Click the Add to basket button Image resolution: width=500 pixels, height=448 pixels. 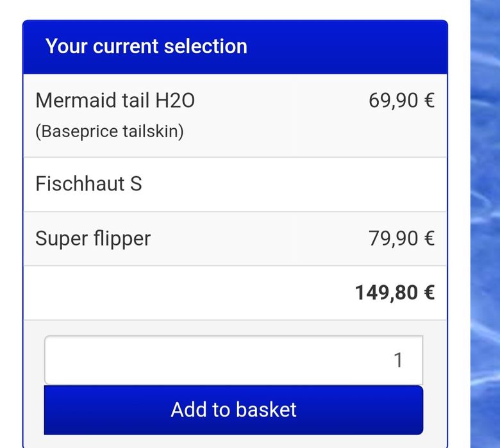(x=233, y=410)
